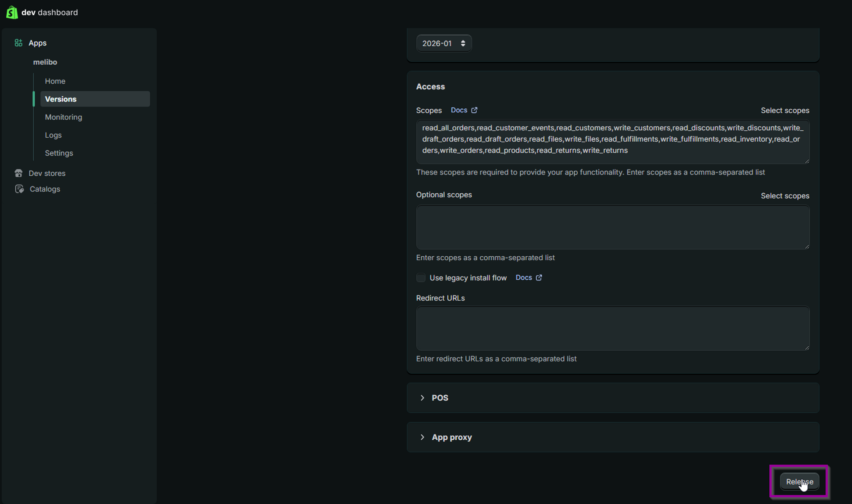Screen dimensions: 852x504
Task: Expand the App proxy section
Action: pyautogui.click(x=422, y=437)
